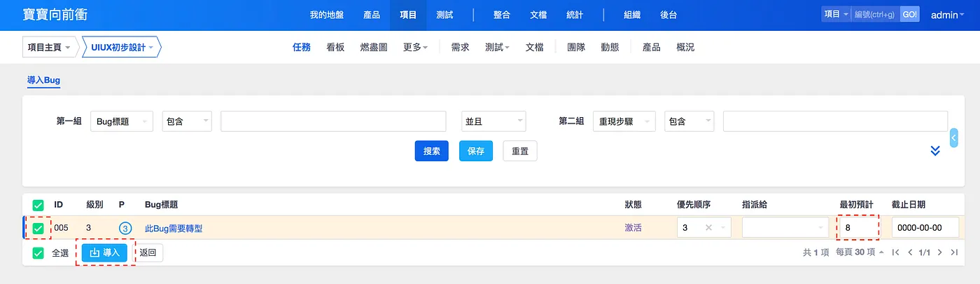Open the 團隊 tab

pyautogui.click(x=576, y=48)
